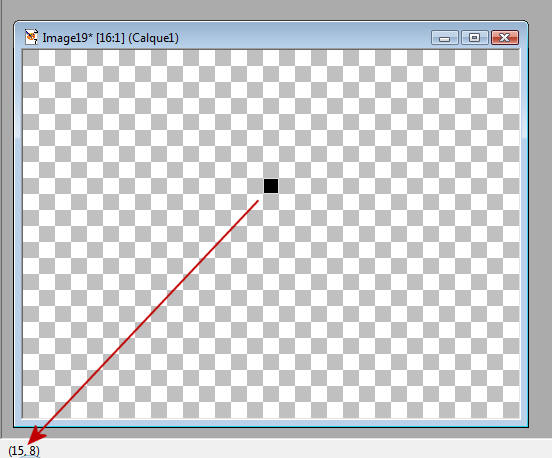Click the top-right checkerboard square of canvas

(512, 58)
